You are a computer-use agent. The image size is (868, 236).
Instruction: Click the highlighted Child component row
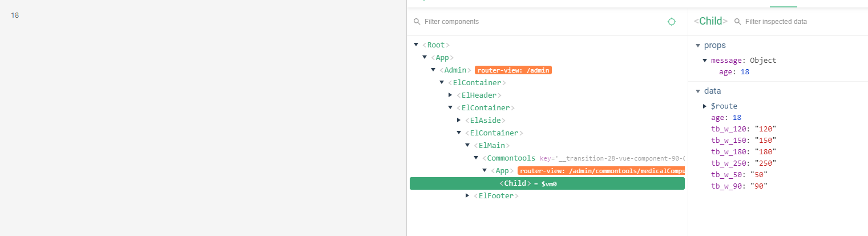click(x=547, y=183)
